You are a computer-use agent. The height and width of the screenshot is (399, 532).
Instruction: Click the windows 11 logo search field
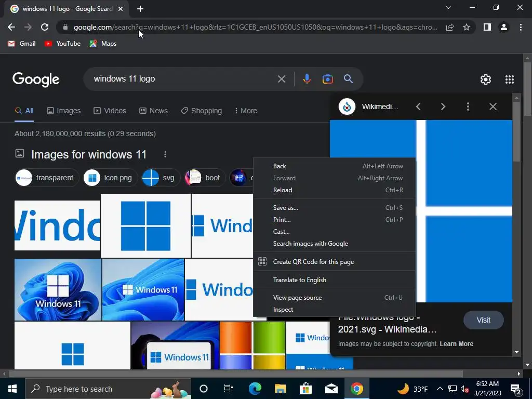click(183, 79)
